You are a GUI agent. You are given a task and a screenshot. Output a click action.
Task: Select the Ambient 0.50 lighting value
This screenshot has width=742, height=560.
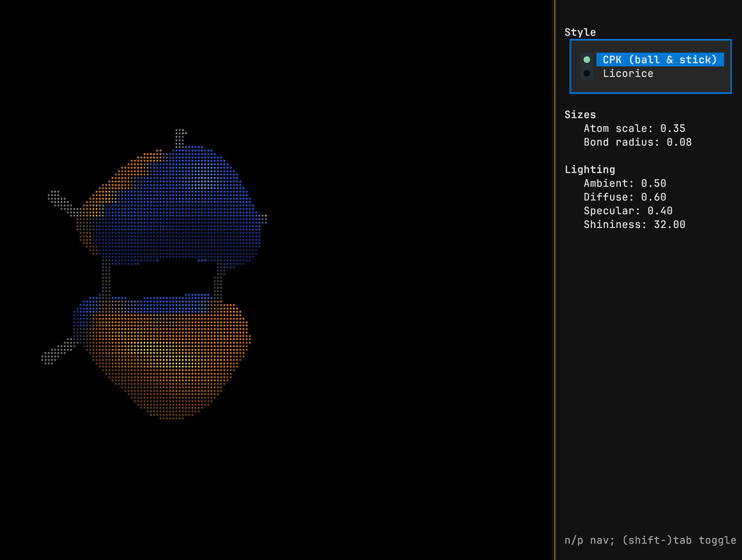tap(625, 184)
